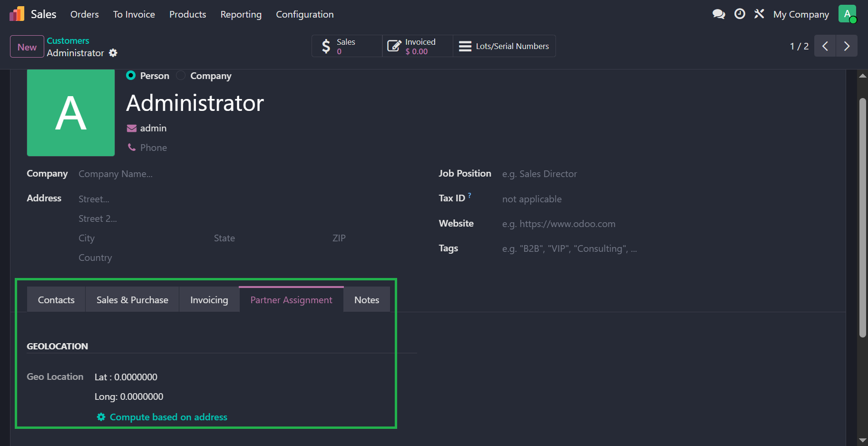Image resolution: width=868 pixels, height=446 pixels.
Task: Open the conversations chat icon
Action: (718, 14)
